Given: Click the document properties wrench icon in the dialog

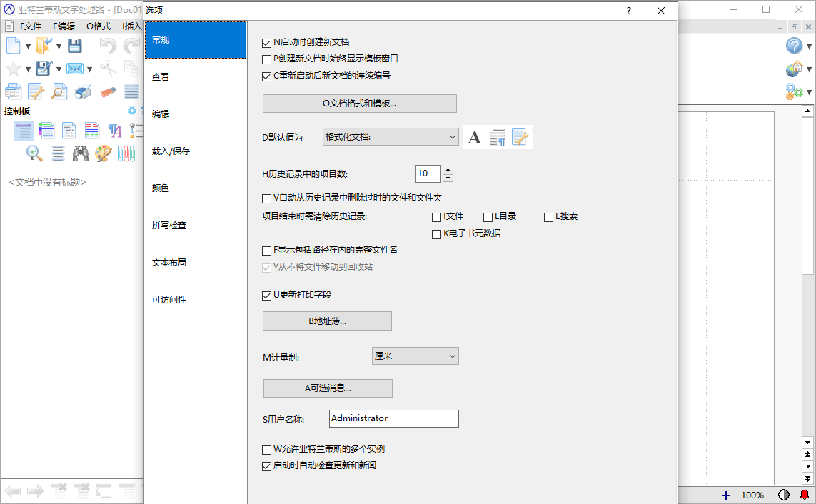Looking at the screenshot, I should pos(519,137).
